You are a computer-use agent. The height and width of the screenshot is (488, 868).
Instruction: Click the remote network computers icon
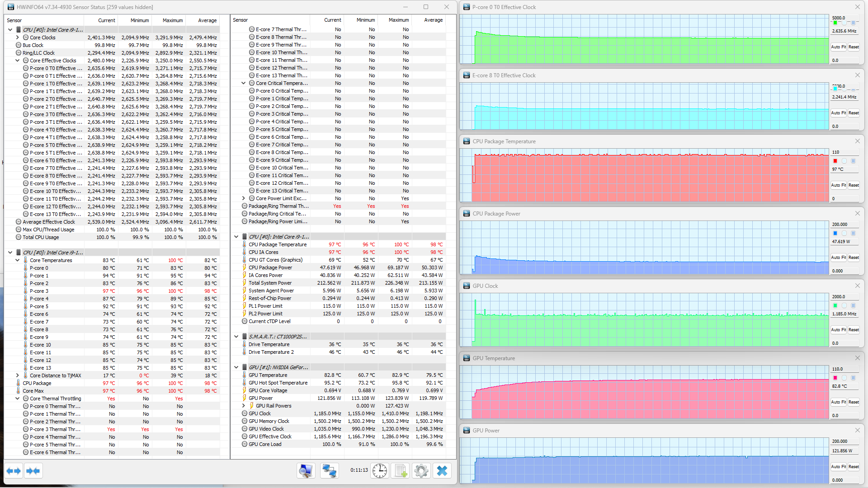(329, 471)
